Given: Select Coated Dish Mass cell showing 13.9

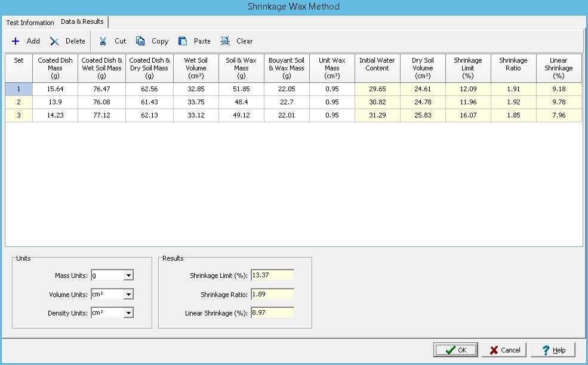Looking at the screenshot, I should tap(55, 102).
